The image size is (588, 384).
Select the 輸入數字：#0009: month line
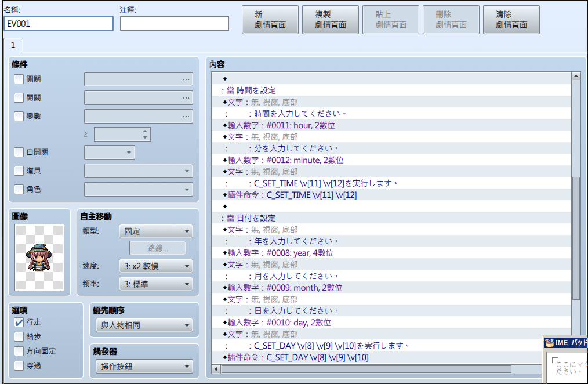(x=391, y=288)
